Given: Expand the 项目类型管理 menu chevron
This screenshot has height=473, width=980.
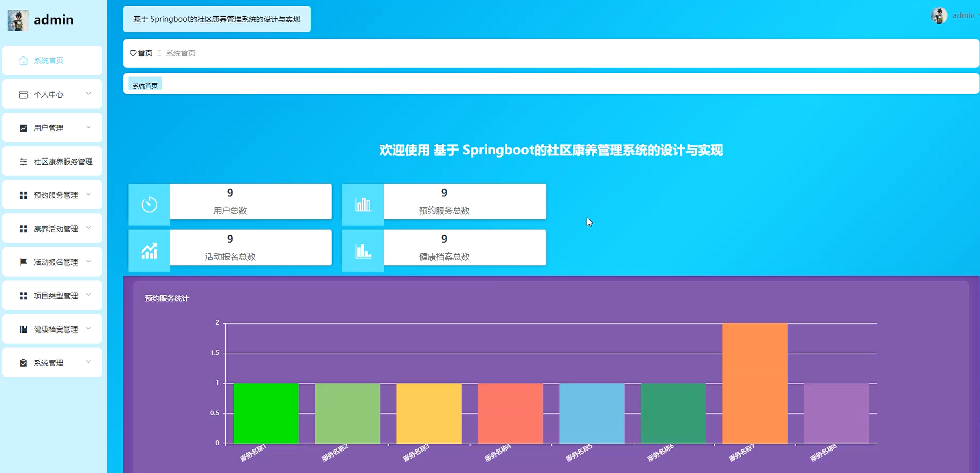Looking at the screenshot, I should click(88, 295).
